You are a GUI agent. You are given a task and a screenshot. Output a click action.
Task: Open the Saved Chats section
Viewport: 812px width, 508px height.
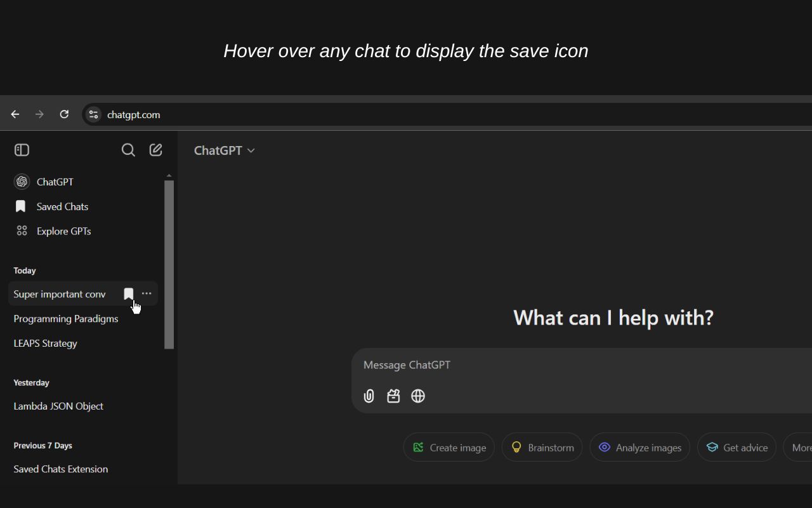[61, 206]
